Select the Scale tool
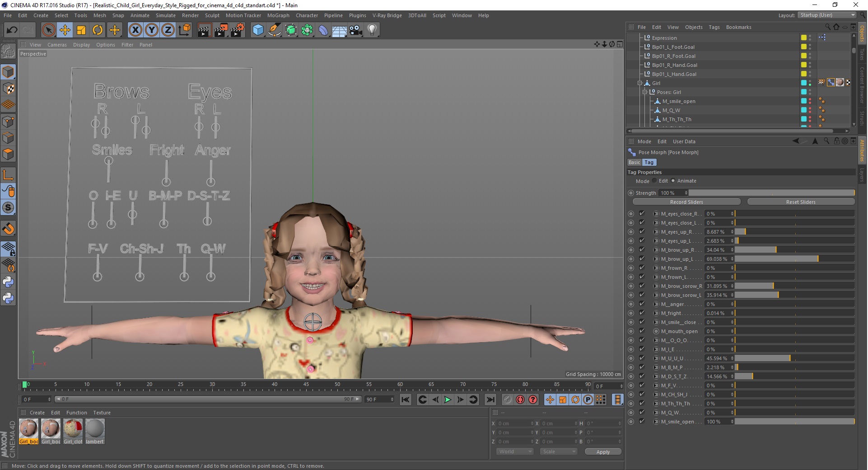The height and width of the screenshot is (470, 868). [x=81, y=30]
